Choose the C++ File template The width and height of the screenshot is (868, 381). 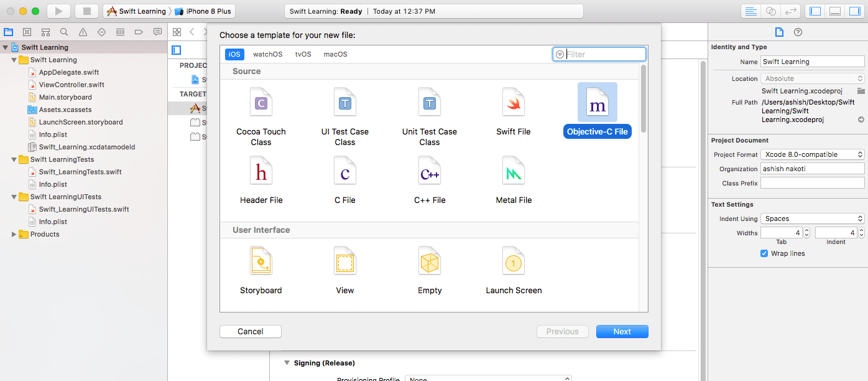pyautogui.click(x=430, y=180)
